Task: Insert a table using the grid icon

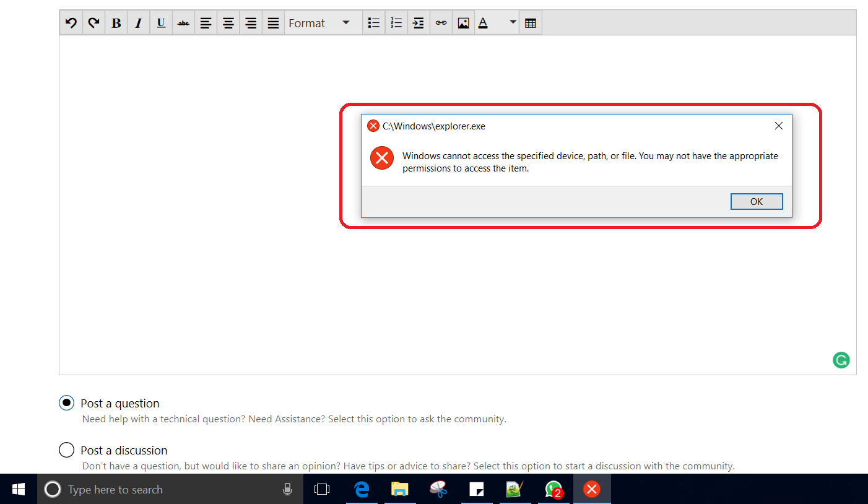Action: pyautogui.click(x=531, y=22)
